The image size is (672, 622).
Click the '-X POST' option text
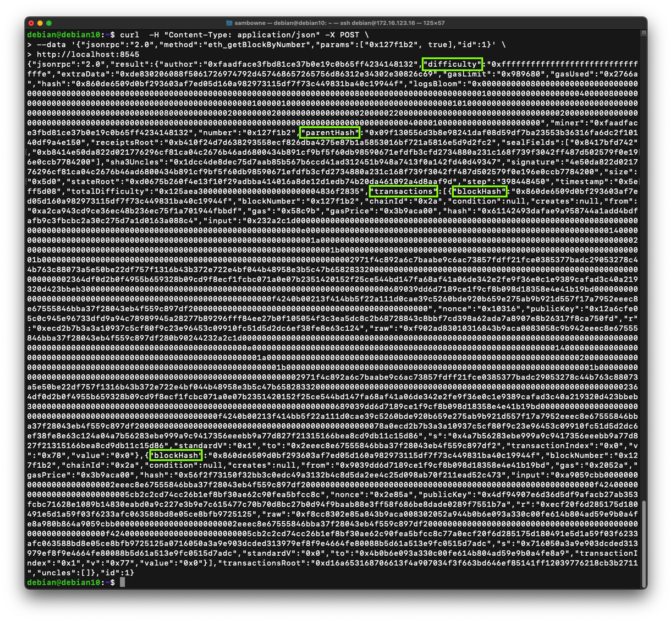pyautogui.click(x=342, y=35)
